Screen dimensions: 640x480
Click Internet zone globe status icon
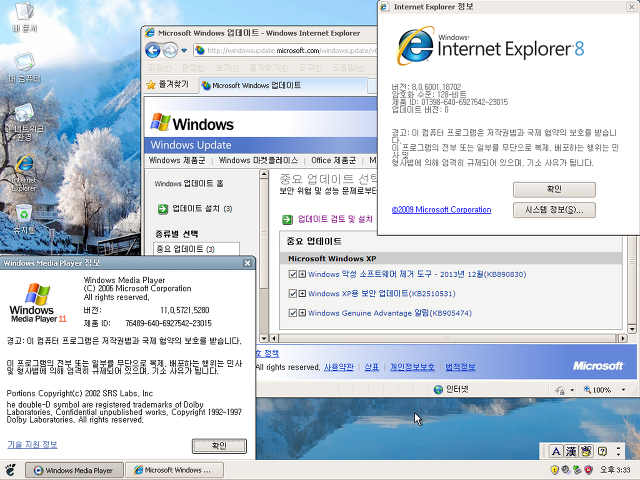coord(438,390)
